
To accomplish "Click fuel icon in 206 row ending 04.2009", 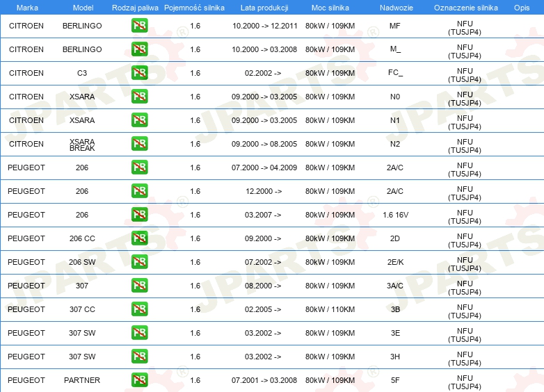I will 139,167.
